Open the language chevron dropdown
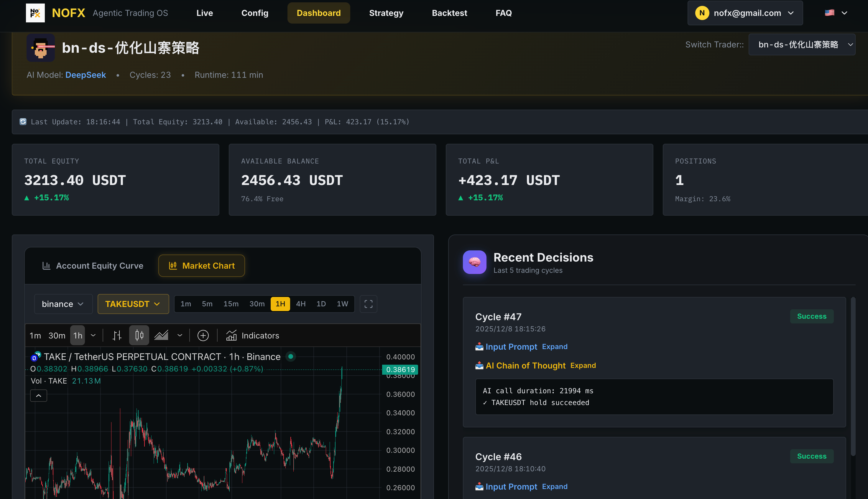The image size is (868, 499). (844, 13)
